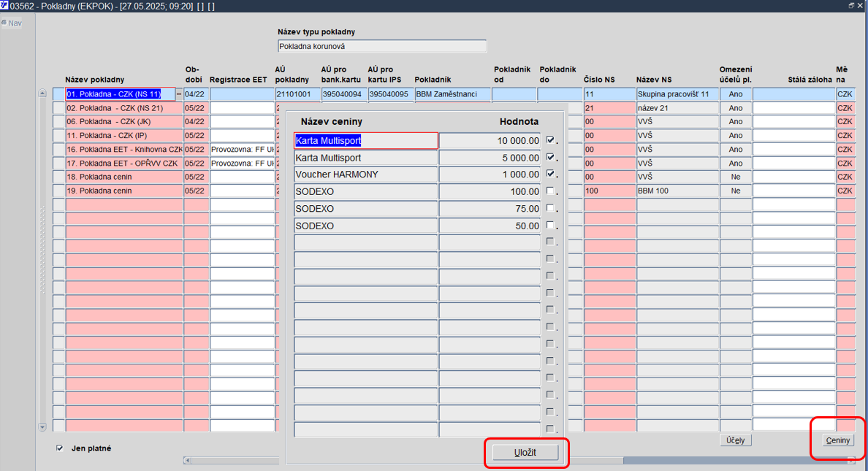Toggle the Jen platné checkbox

click(x=60, y=448)
